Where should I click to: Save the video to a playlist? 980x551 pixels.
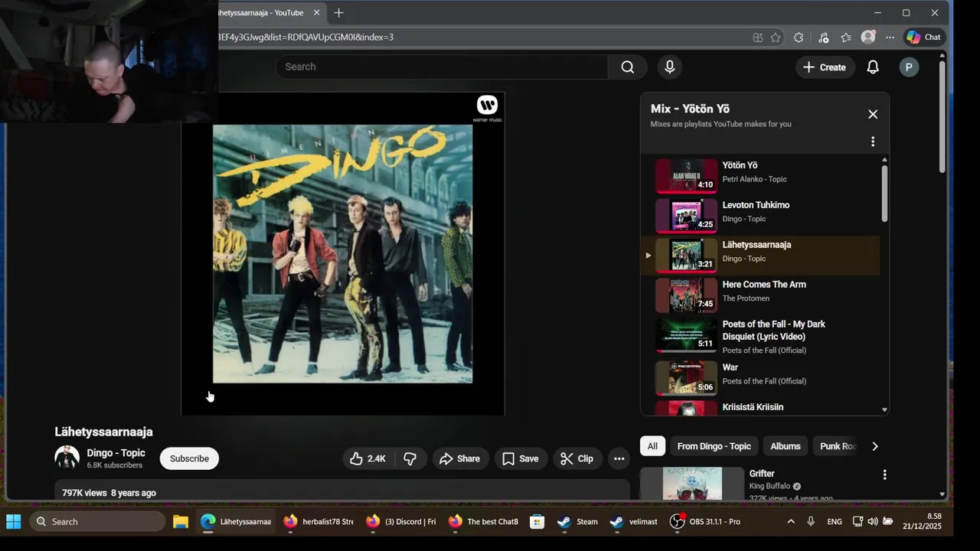coord(521,458)
